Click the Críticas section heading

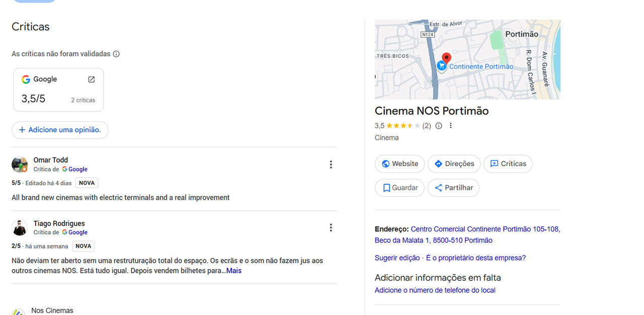click(x=31, y=27)
